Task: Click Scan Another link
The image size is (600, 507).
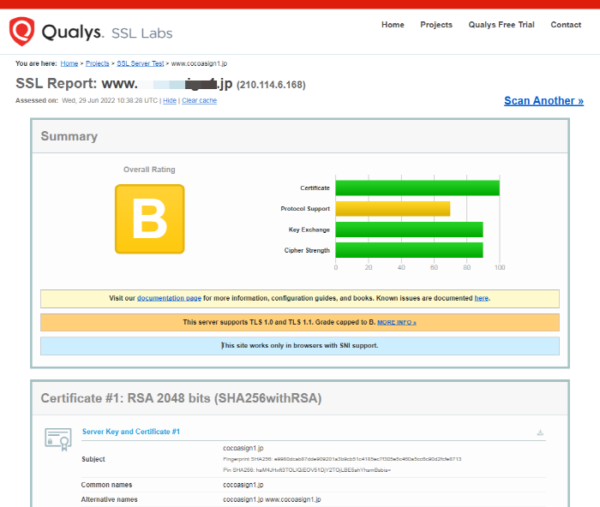Action: pyautogui.click(x=543, y=101)
